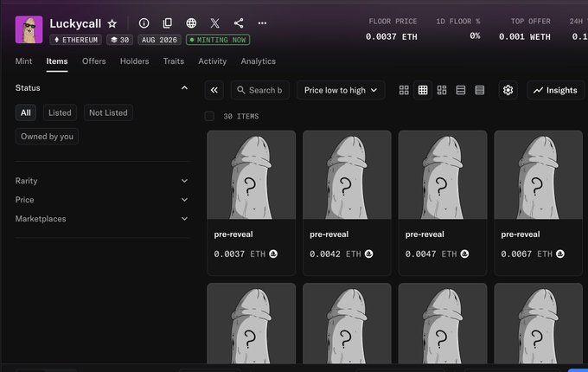Viewport: 588px width, 372px height.
Task: Open the pre-reveal item priced 0.0047 ETH
Action: click(443, 202)
